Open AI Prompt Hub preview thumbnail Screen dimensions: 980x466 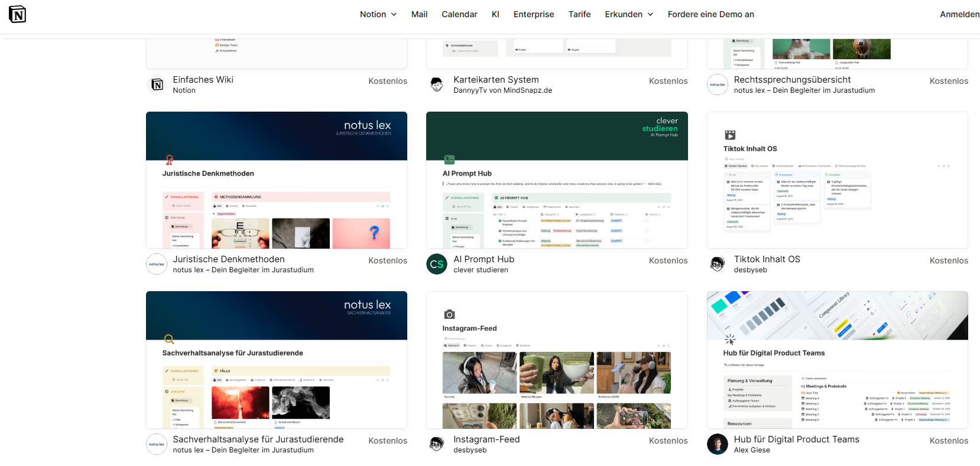pyautogui.click(x=557, y=180)
